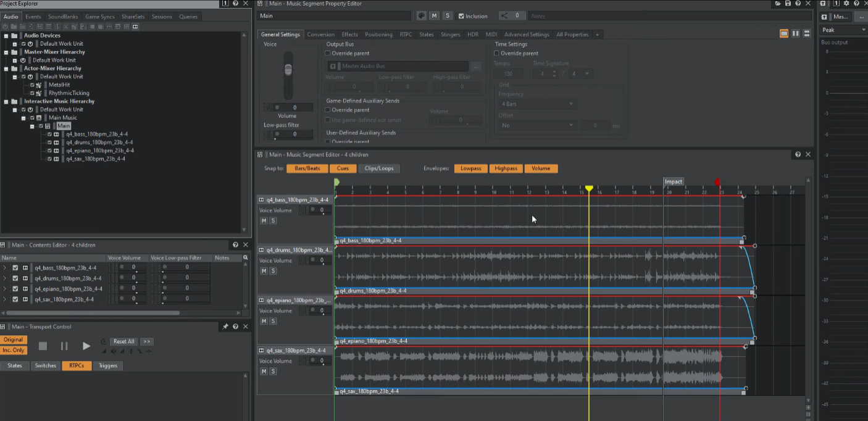Uncheck q4_sax in Contents Editor
Screen dimensions: 868x421
15,299
